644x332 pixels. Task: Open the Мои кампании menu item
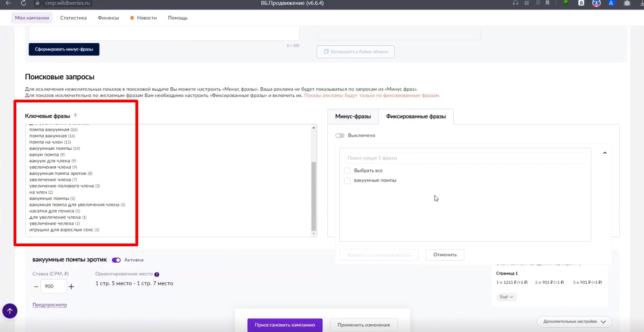32,18
